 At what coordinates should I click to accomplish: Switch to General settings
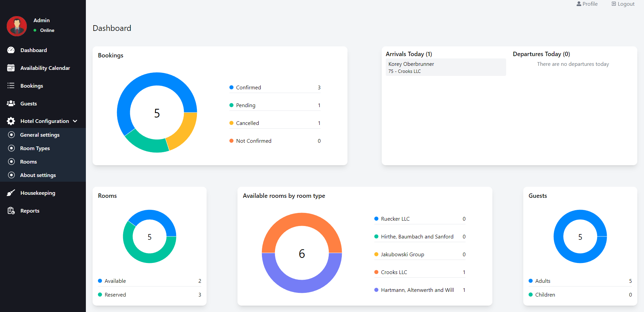[x=39, y=135]
